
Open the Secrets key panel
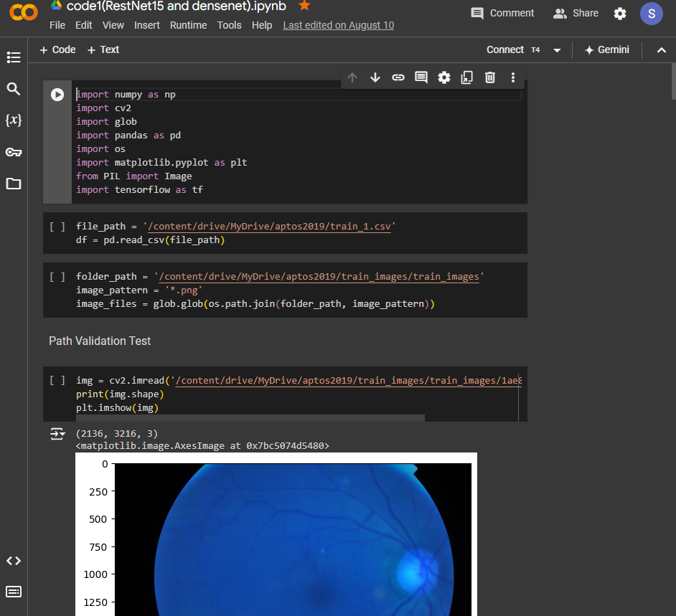click(x=14, y=152)
